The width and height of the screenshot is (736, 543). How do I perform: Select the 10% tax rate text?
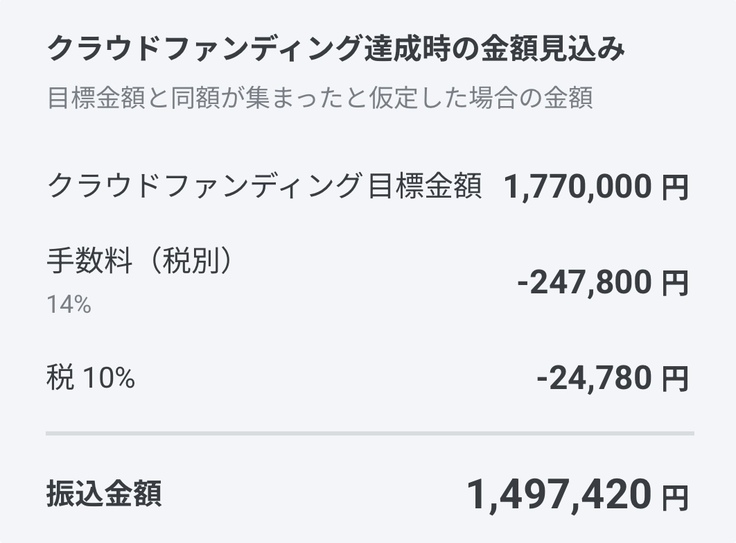pos(107,379)
